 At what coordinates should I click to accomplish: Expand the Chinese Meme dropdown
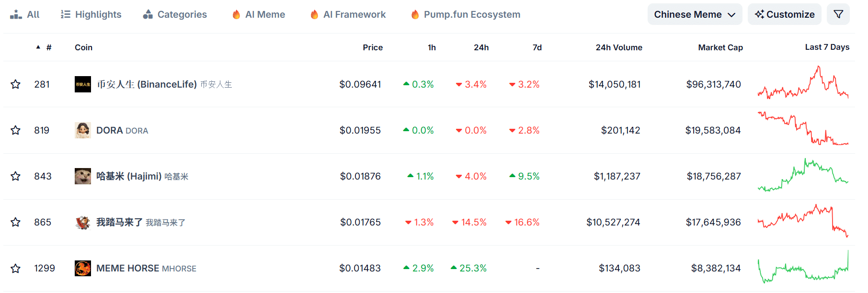point(694,14)
